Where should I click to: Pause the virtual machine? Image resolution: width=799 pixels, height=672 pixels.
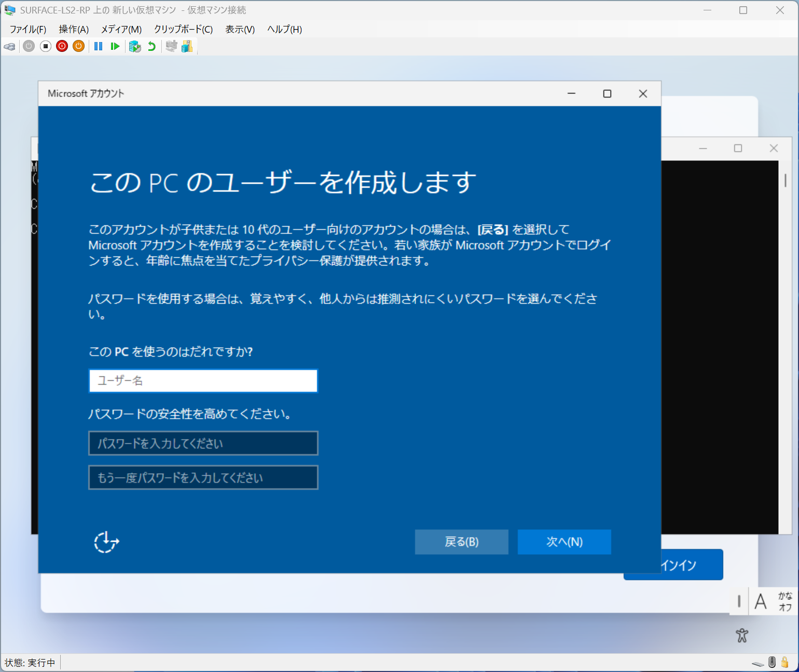(x=98, y=46)
